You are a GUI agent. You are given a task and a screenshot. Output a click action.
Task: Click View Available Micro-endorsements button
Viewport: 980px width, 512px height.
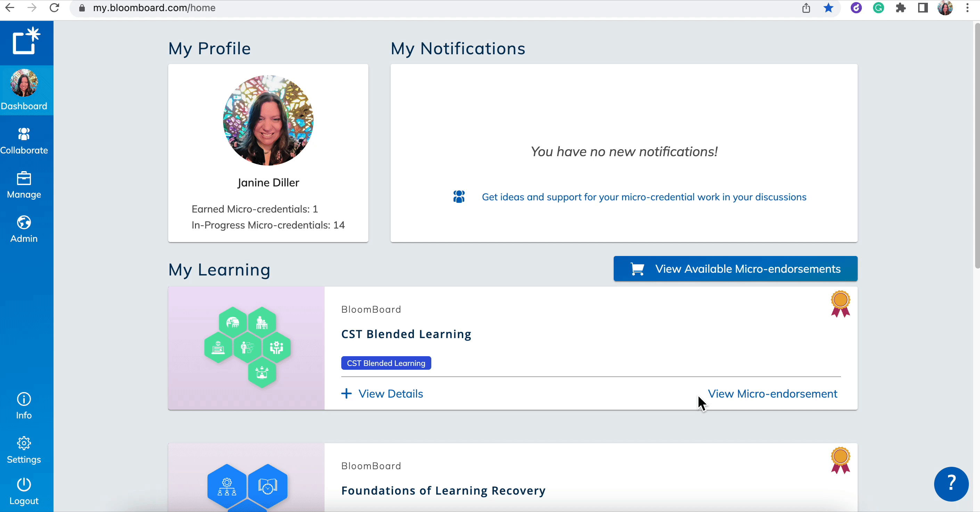point(735,269)
